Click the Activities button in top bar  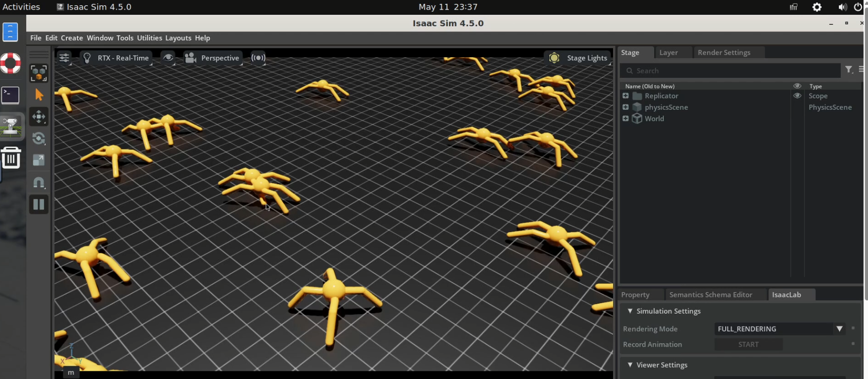pyautogui.click(x=21, y=7)
